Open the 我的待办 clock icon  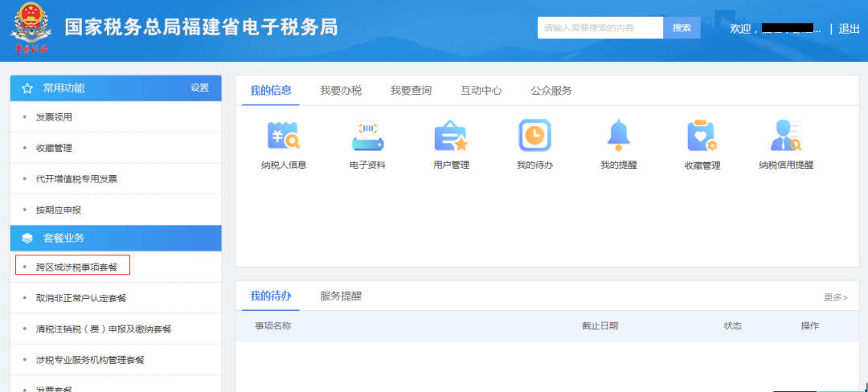[x=534, y=135]
